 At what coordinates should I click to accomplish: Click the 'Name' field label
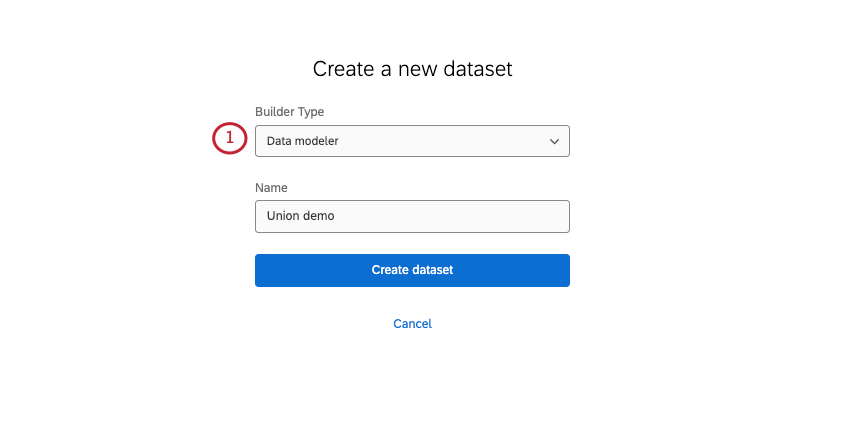tap(271, 187)
